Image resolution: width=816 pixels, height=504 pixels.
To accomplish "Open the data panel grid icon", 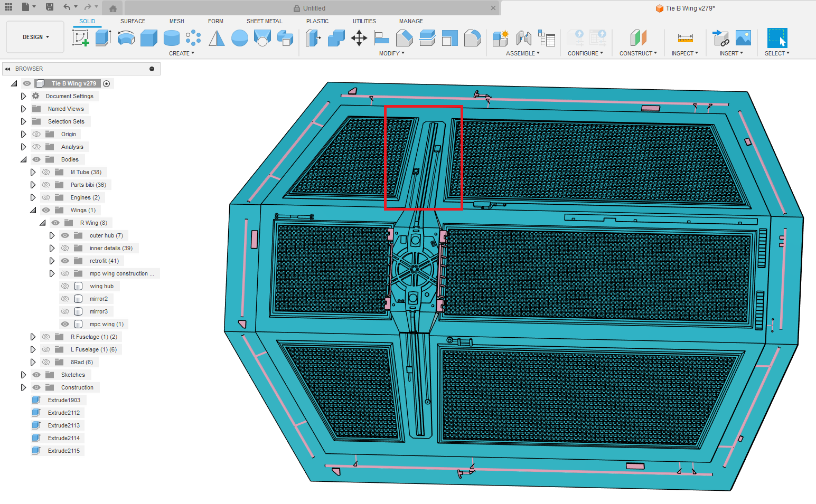I will [8, 7].
